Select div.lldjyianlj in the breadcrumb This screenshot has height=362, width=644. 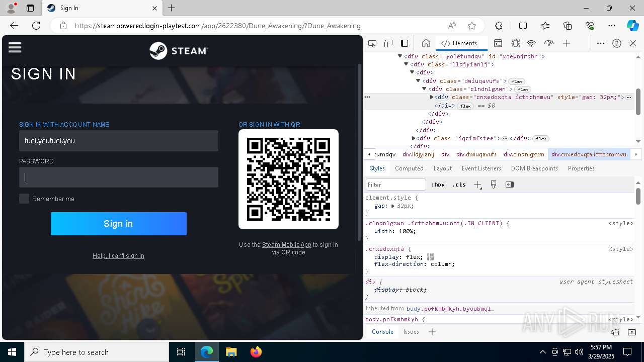(418, 154)
